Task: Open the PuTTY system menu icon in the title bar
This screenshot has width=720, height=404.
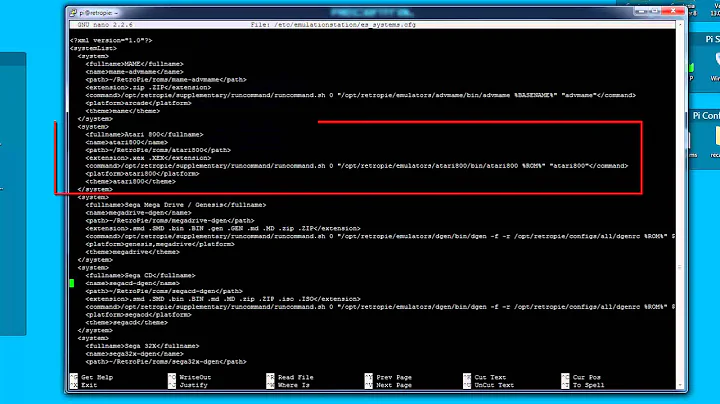Action: coord(73,13)
